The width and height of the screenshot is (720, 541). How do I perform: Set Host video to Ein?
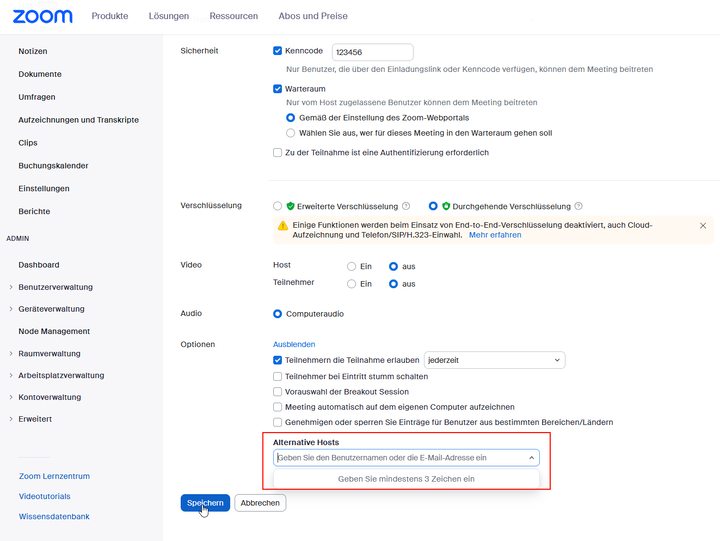coord(351,267)
